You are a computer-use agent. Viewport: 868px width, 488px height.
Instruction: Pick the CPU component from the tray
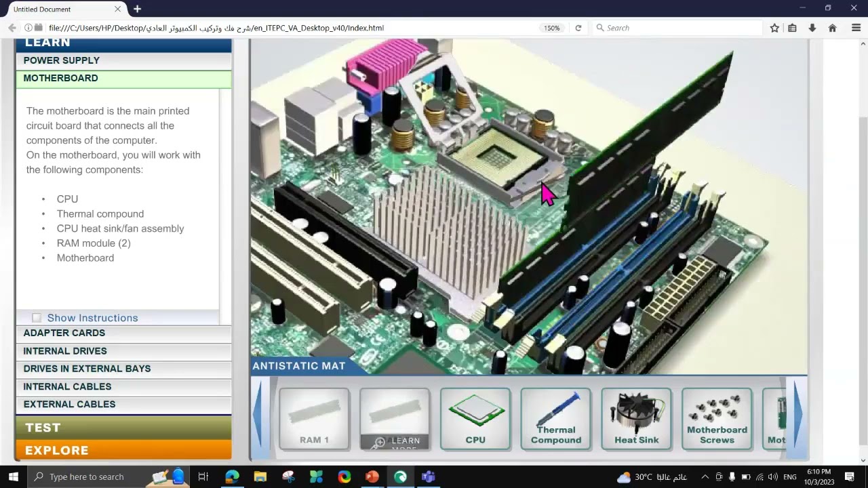pyautogui.click(x=475, y=419)
